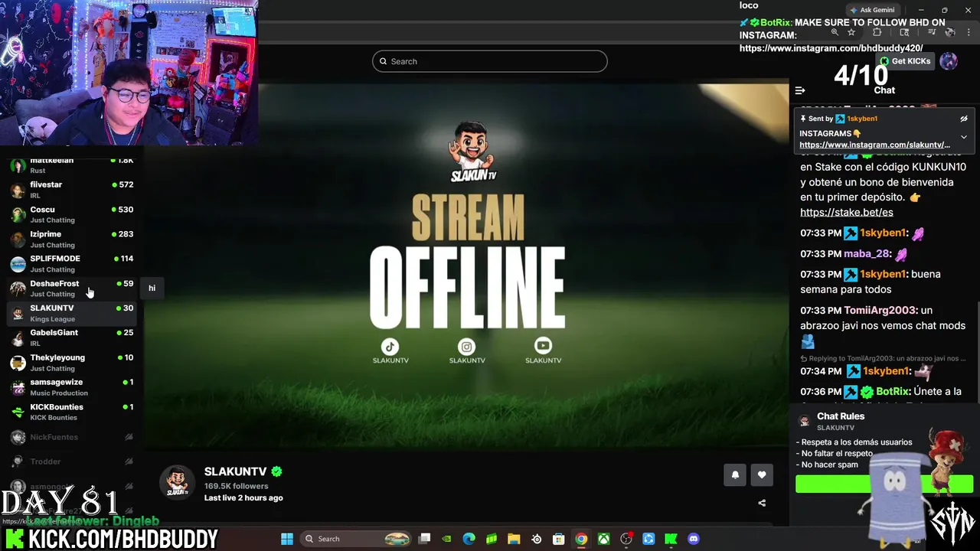
Task: Open samsagewize Music Production channel
Action: tap(70, 386)
